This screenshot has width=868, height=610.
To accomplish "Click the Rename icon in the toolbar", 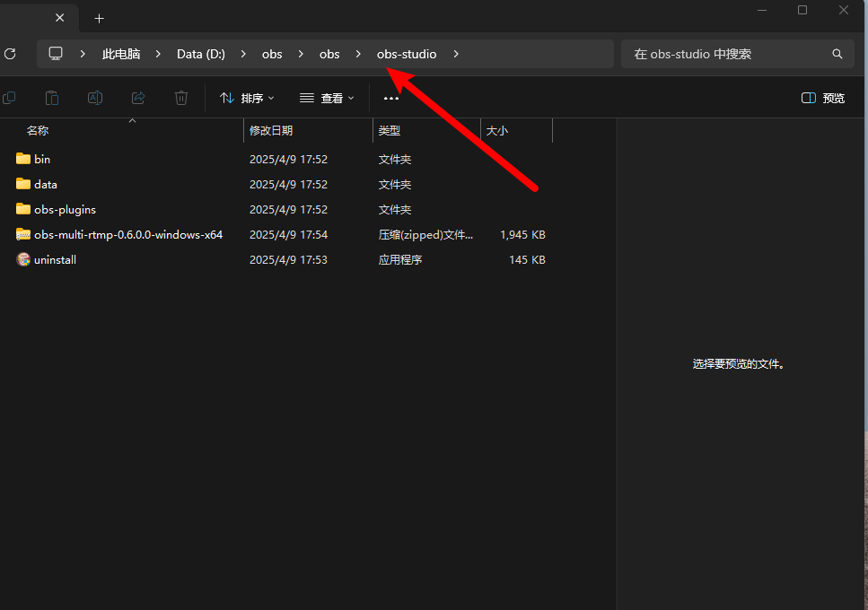I will 94,98.
